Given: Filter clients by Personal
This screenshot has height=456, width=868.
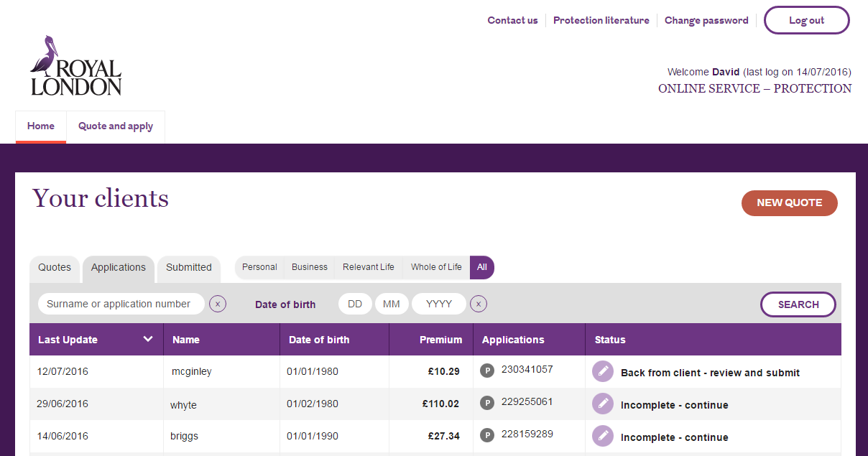Looking at the screenshot, I should tap(259, 266).
